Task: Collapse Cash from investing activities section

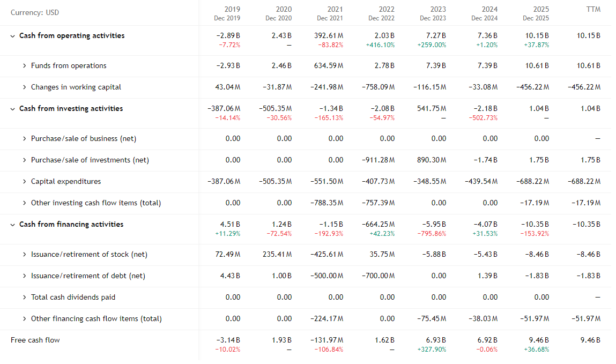Action: click(13, 109)
